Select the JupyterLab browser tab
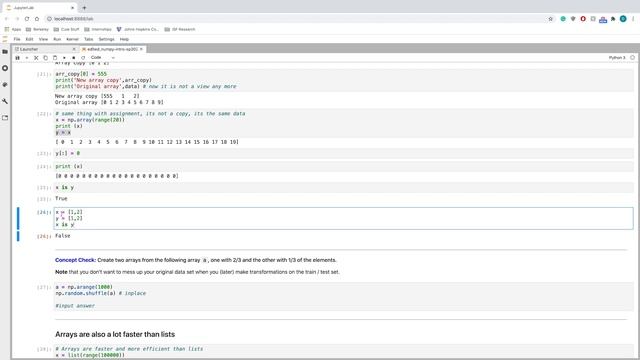The width and height of the screenshot is (640, 360). pyautogui.click(x=40, y=8)
